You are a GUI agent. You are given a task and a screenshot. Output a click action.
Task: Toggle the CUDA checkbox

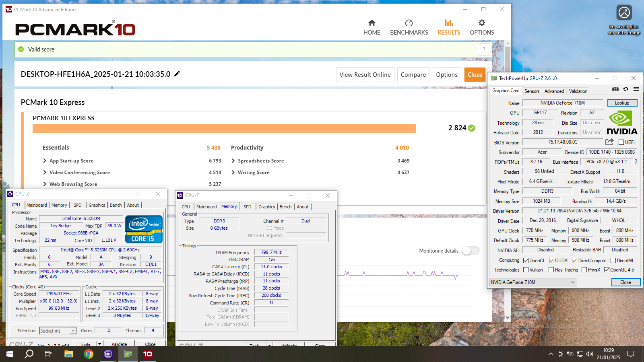(551, 261)
